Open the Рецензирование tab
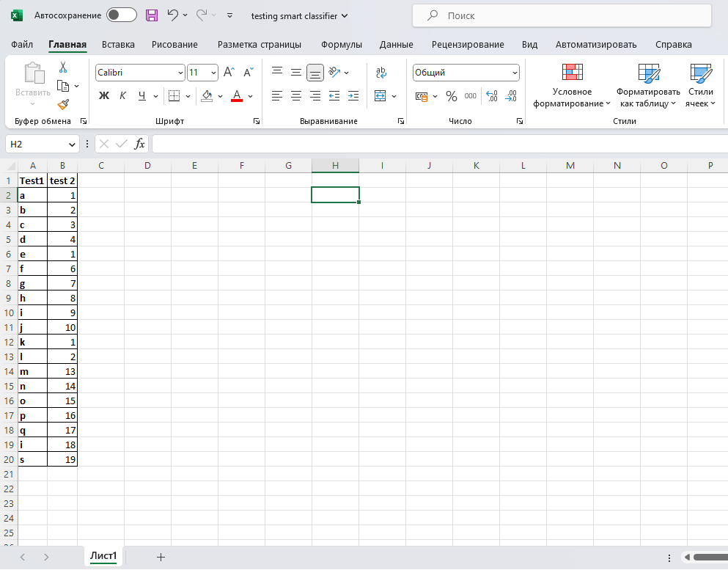This screenshot has height=570, width=728. pyautogui.click(x=468, y=45)
